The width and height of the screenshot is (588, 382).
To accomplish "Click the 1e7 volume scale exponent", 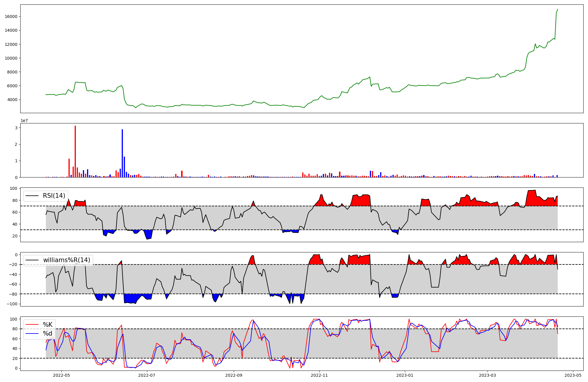I will 24,121.
